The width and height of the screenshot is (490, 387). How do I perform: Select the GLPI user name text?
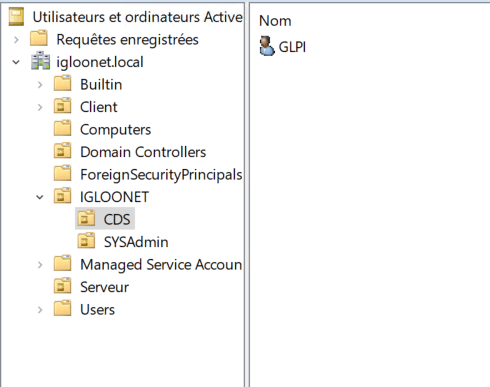(292, 47)
